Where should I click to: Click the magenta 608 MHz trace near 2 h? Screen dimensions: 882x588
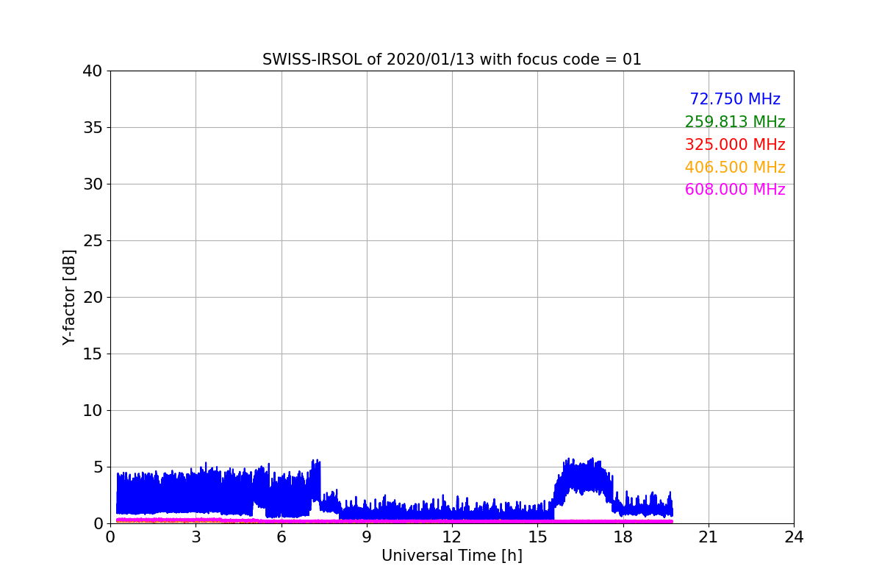point(167,520)
